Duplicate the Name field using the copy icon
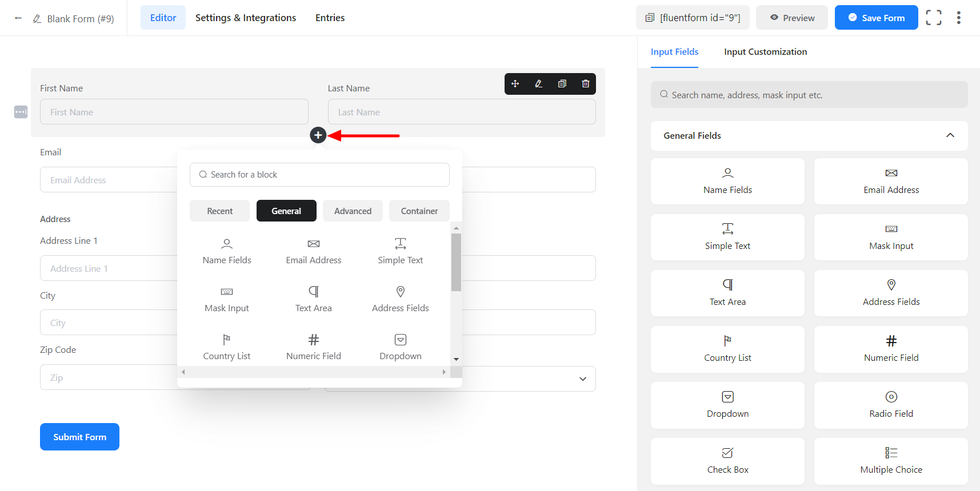Image resolution: width=980 pixels, height=491 pixels. tap(562, 84)
